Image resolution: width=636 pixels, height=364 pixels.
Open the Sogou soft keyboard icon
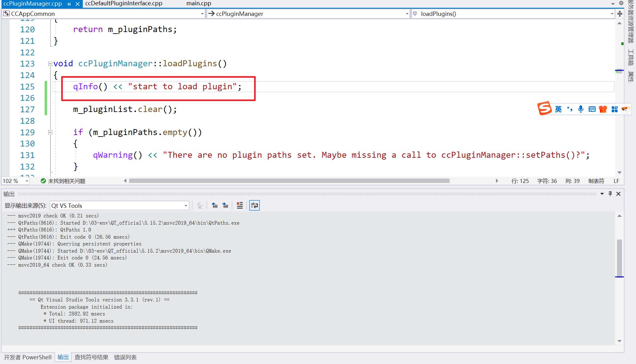point(592,109)
